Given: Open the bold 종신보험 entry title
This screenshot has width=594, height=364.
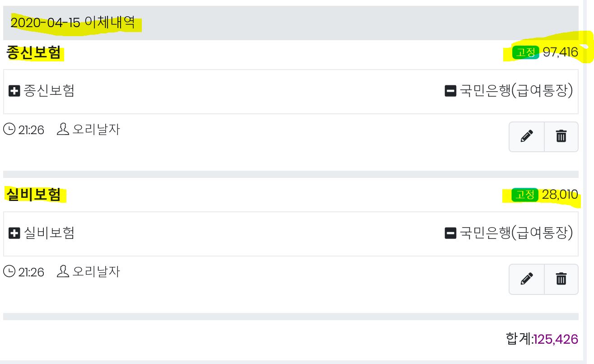Looking at the screenshot, I should point(33,53).
